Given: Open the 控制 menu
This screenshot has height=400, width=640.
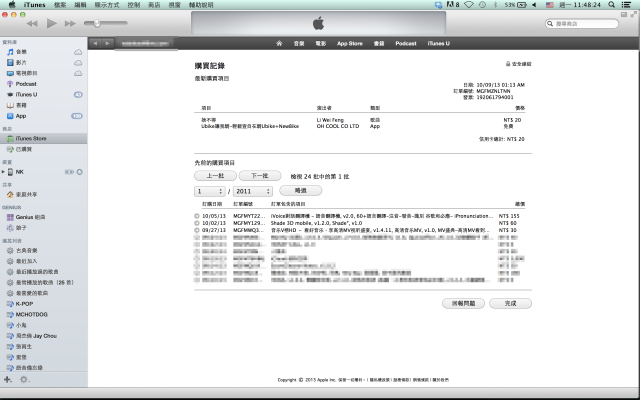Looking at the screenshot, I should tap(134, 5).
